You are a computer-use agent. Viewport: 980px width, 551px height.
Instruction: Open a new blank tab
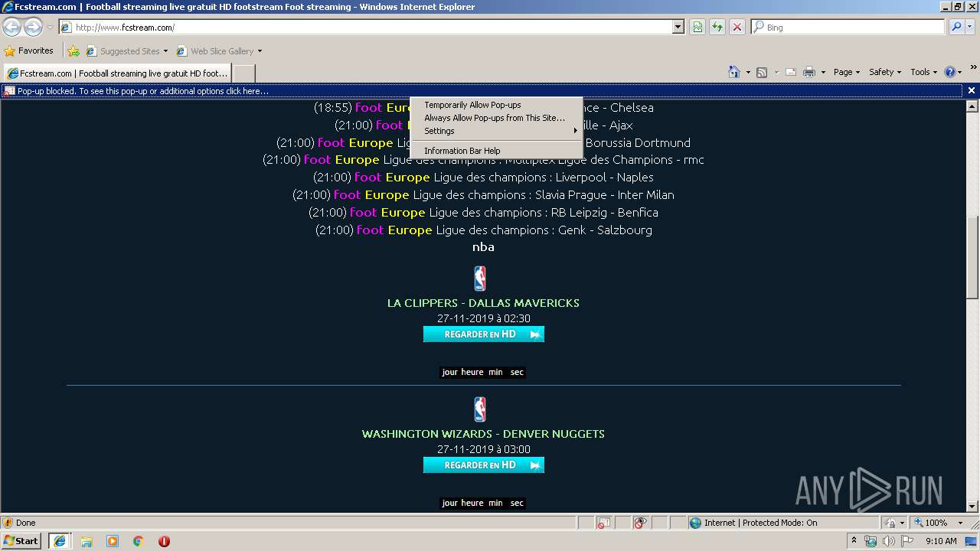(x=243, y=73)
